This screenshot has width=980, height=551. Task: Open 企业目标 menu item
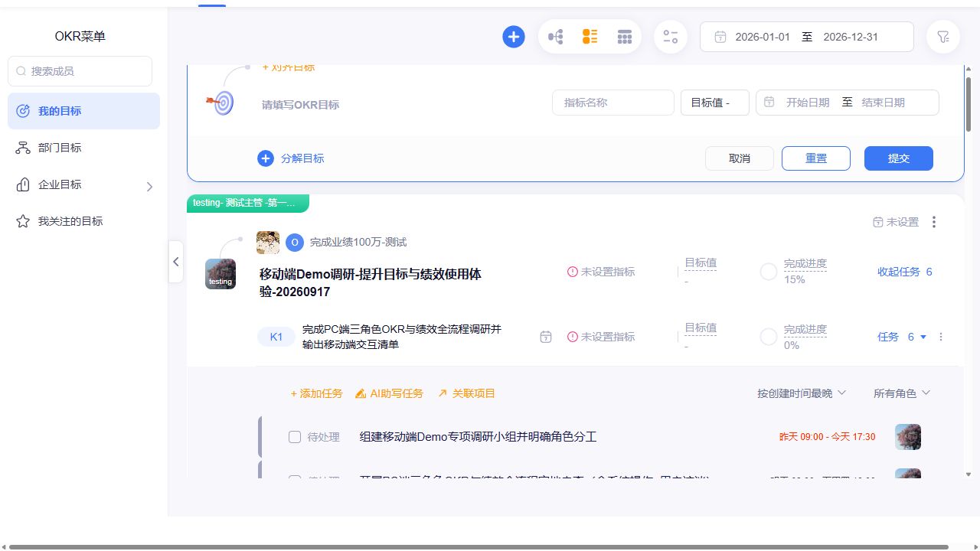tap(83, 184)
